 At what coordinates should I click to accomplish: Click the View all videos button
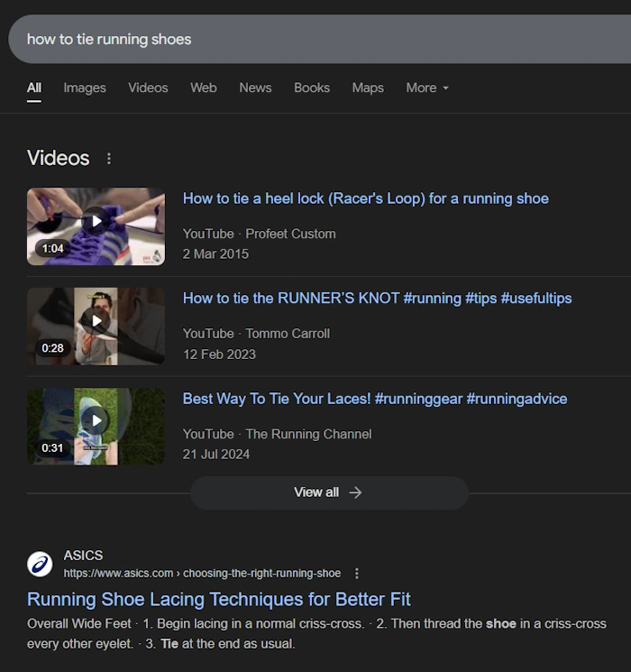[x=329, y=492]
